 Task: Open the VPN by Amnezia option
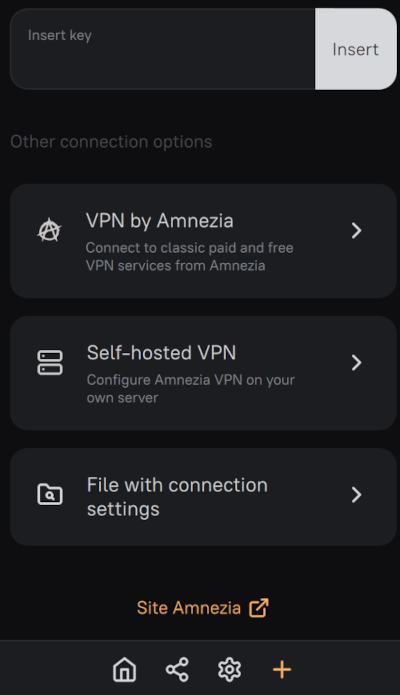click(203, 241)
